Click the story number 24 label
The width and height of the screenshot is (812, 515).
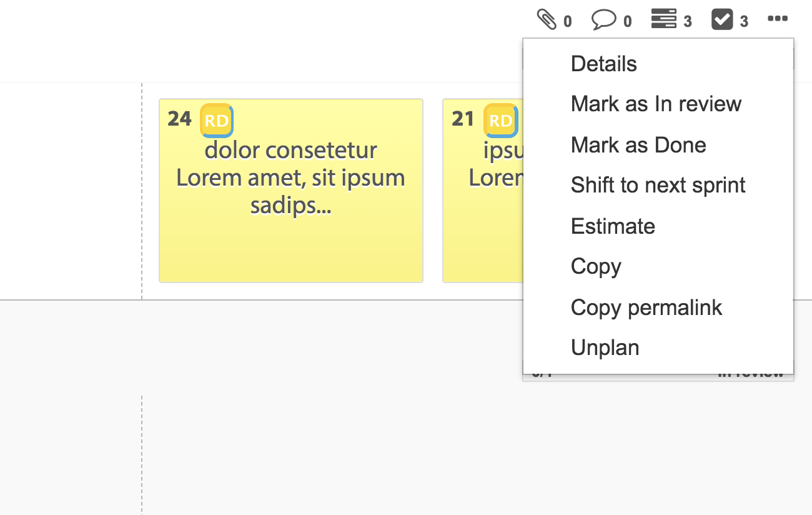point(179,119)
